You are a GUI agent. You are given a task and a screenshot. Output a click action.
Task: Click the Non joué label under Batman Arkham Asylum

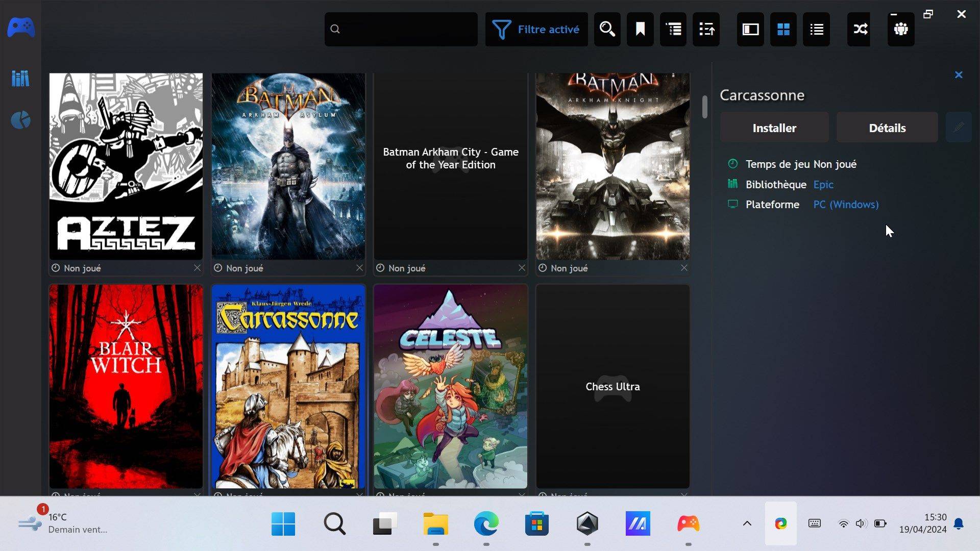pyautogui.click(x=244, y=268)
